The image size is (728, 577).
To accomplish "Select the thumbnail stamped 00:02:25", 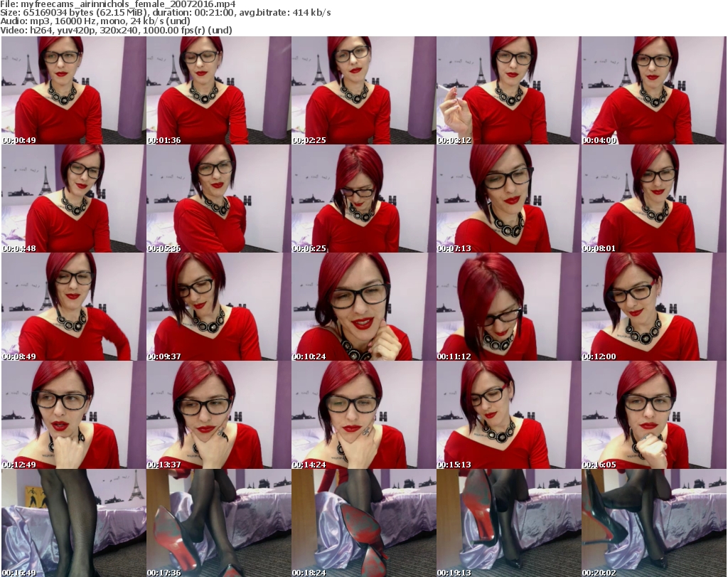I will (x=363, y=90).
